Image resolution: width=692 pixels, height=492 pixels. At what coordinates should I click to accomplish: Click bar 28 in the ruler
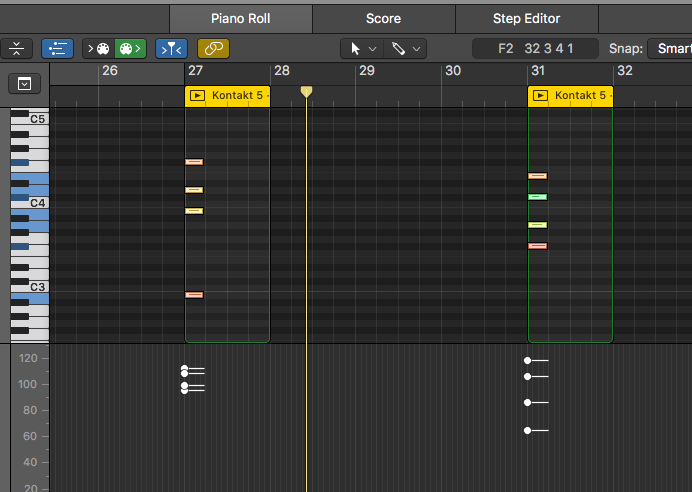(x=282, y=71)
